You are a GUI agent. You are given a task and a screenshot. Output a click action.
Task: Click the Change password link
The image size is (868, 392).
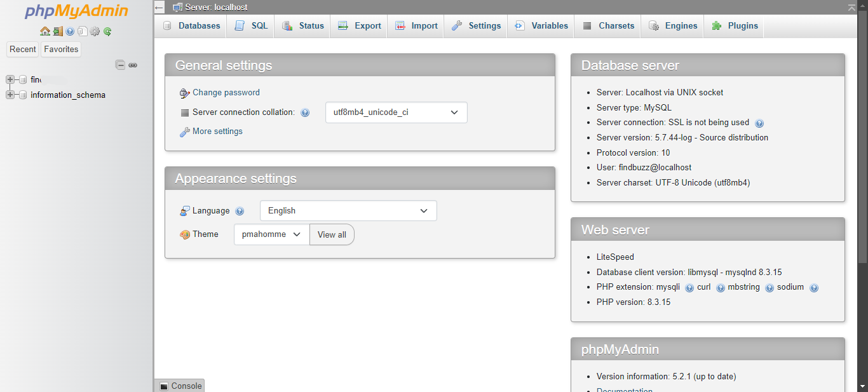click(x=226, y=93)
